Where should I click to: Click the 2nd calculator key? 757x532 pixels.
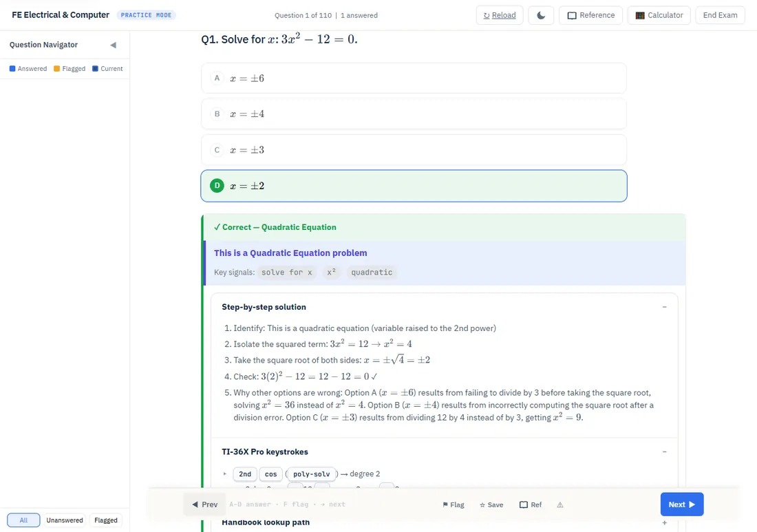tap(245, 474)
